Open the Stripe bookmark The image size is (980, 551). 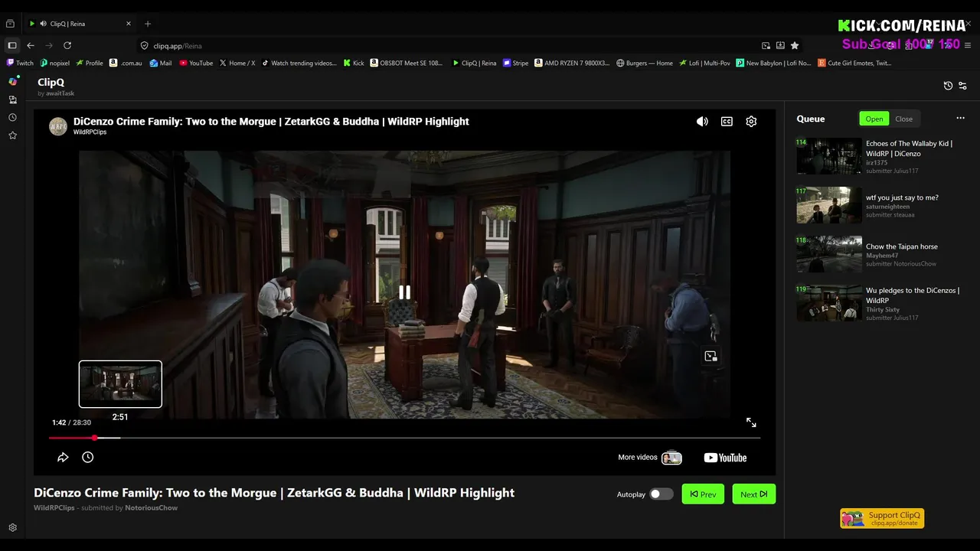(x=516, y=63)
